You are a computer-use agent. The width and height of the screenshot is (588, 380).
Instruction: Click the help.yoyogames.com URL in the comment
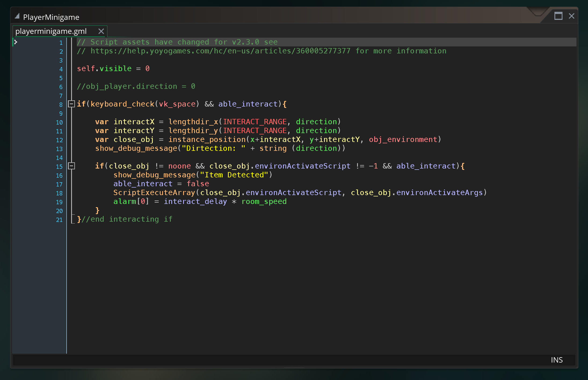pos(220,51)
